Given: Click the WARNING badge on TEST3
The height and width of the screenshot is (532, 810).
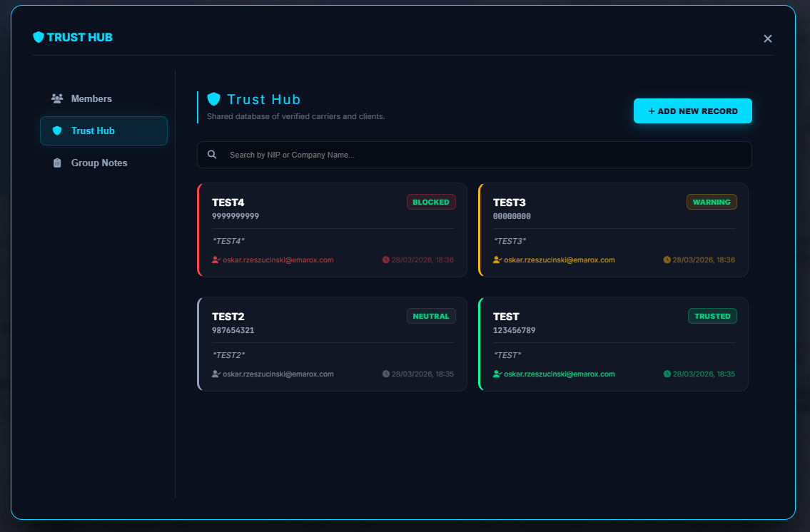Looking at the screenshot, I should (712, 202).
